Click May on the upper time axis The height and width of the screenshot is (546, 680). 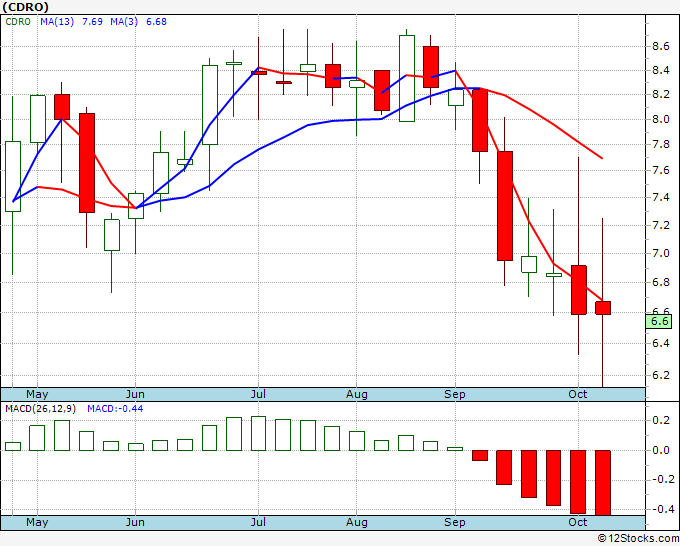(37, 395)
